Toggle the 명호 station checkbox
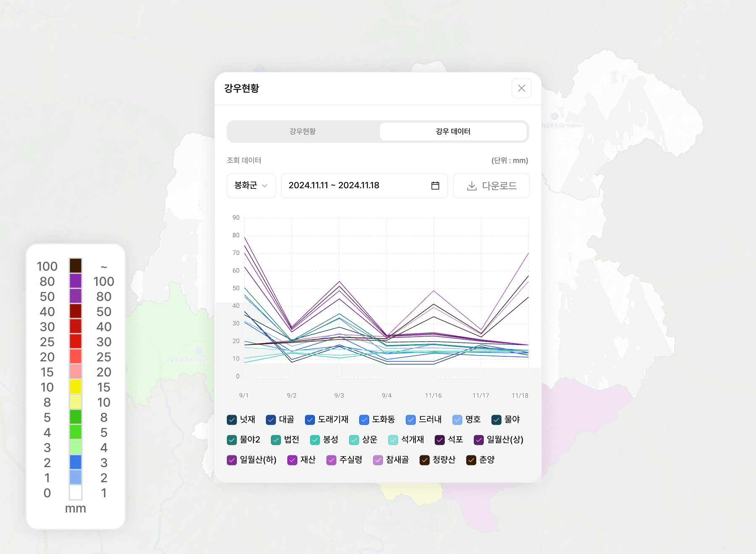Image resolution: width=756 pixels, height=554 pixels. pos(457,420)
